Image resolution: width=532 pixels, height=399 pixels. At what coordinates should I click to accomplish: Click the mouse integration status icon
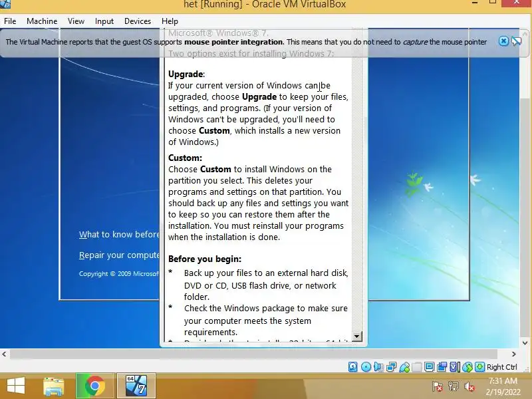tap(467, 367)
